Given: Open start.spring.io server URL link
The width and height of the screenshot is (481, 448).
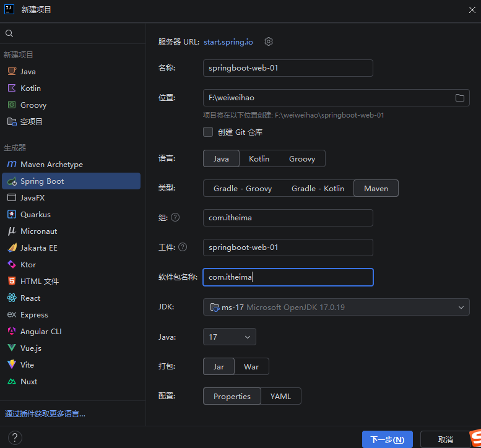Looking at the screenshot, I should [x=228, y=41].
